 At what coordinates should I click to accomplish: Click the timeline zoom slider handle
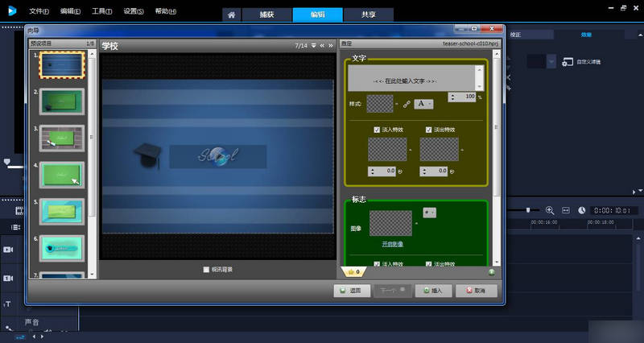[529, 209]
